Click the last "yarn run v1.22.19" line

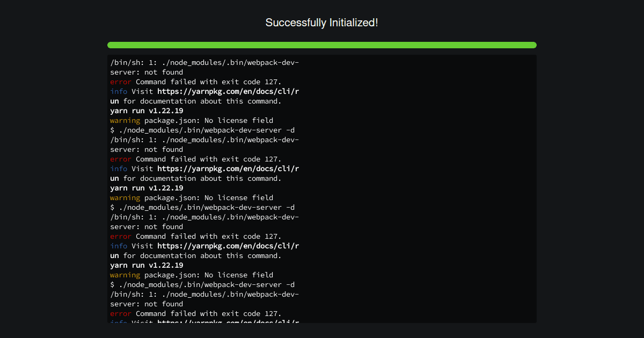[x=147, y=265]
